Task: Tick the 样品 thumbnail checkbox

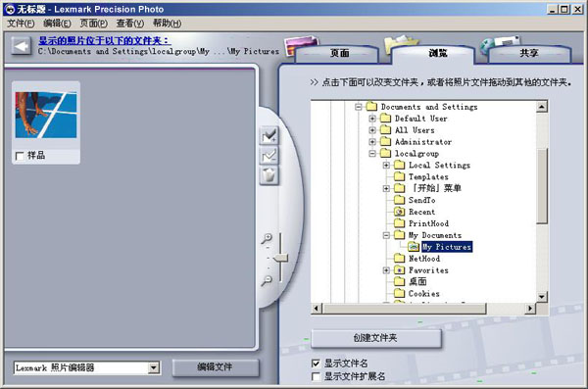Action: (x=20, y=156)
